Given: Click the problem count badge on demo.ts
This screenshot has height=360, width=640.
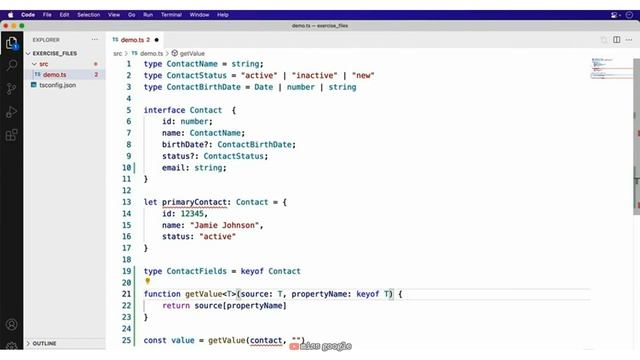Looking at the screenshot, I should click(96, 75).
